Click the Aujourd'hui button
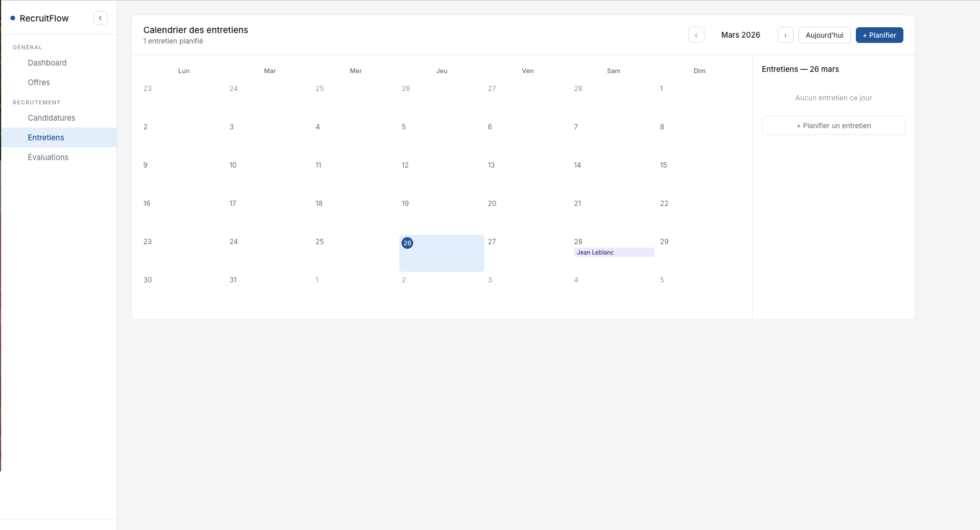This screenshot has width=980, height=530. point(824,35)
